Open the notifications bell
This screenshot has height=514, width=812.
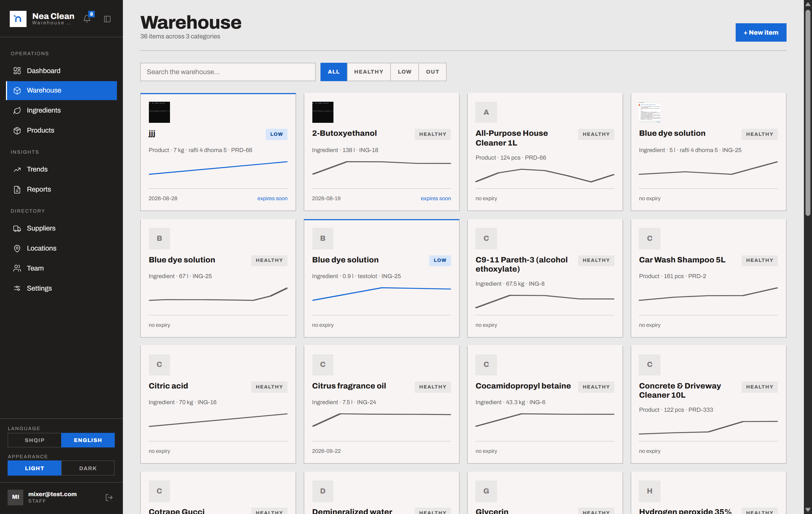87,19
